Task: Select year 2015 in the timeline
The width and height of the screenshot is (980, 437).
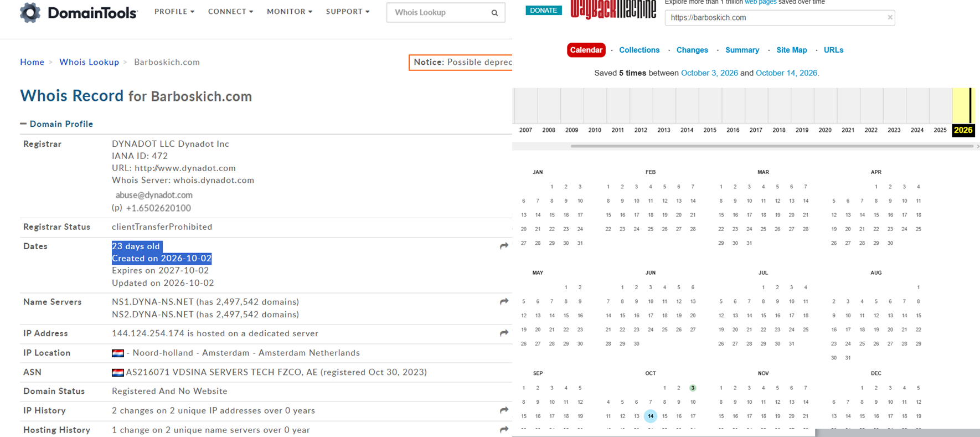Action: pos(710,130)
